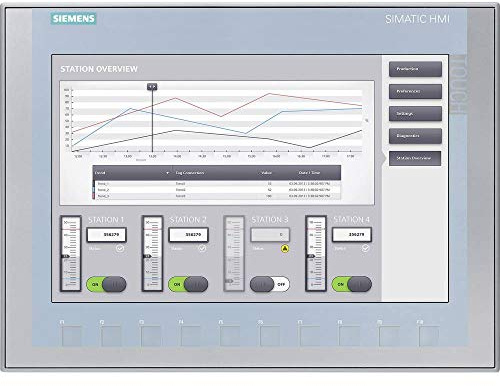Switch Station 2 toggle off

(x=188, y=284)
